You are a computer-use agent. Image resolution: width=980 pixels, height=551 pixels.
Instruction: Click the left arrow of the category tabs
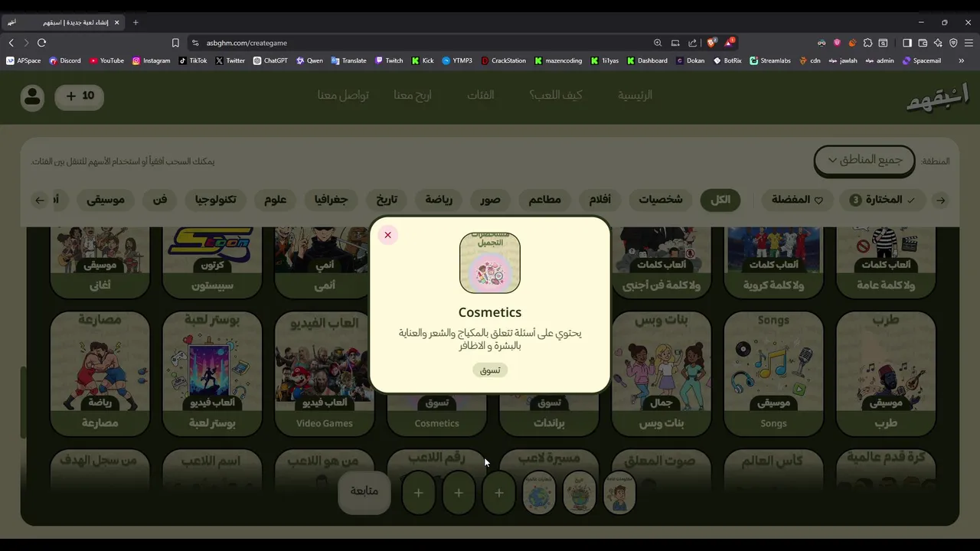point(40,201)
